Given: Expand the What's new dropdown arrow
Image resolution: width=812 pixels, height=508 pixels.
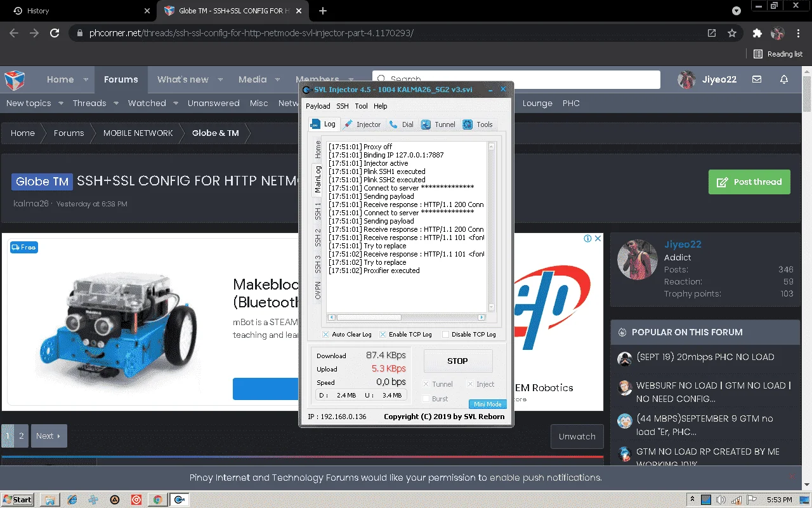Looking at the screenshot, I should coord(220,79).
